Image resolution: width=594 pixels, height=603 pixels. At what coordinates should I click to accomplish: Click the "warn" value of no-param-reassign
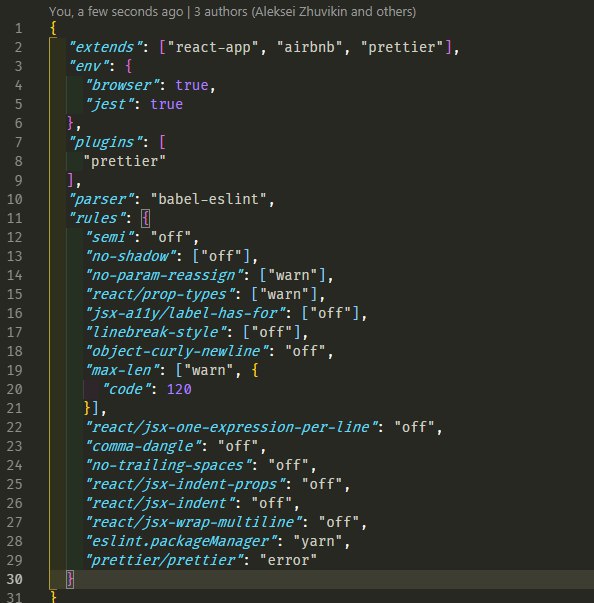point(293,275)
